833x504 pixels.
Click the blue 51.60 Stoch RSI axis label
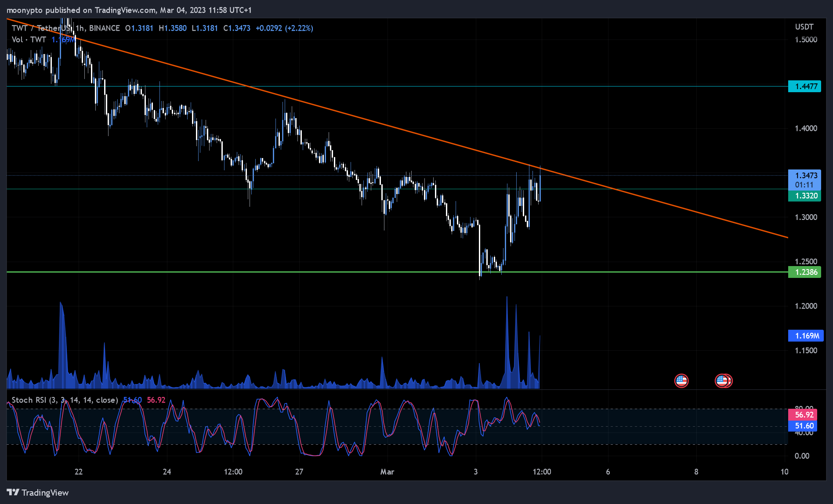tap(803, 426)
